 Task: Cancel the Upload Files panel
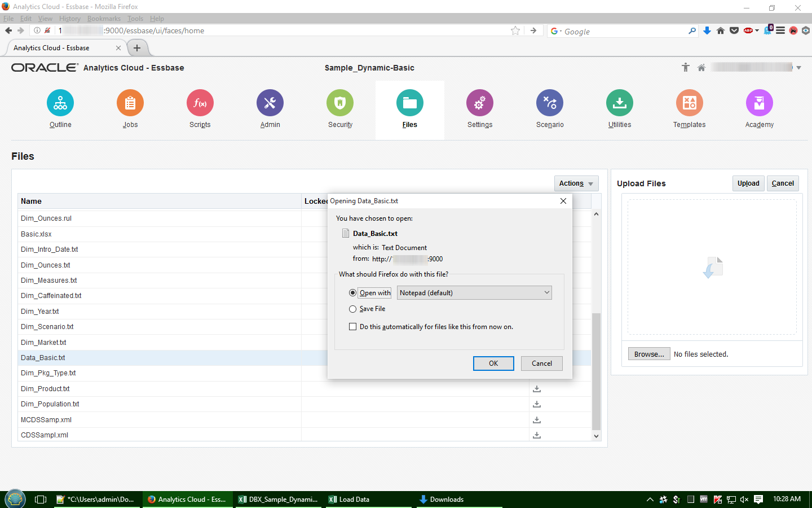[x=783, y=183]
